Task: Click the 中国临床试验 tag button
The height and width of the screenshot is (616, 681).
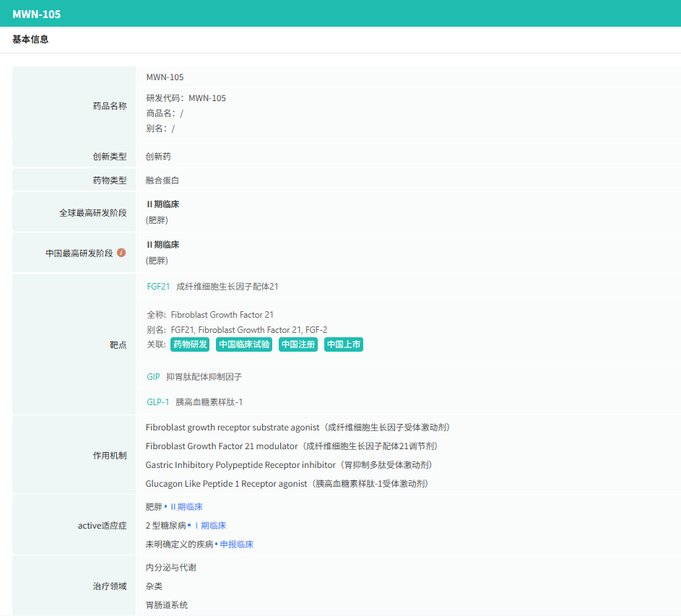Action: coord(244,344)
